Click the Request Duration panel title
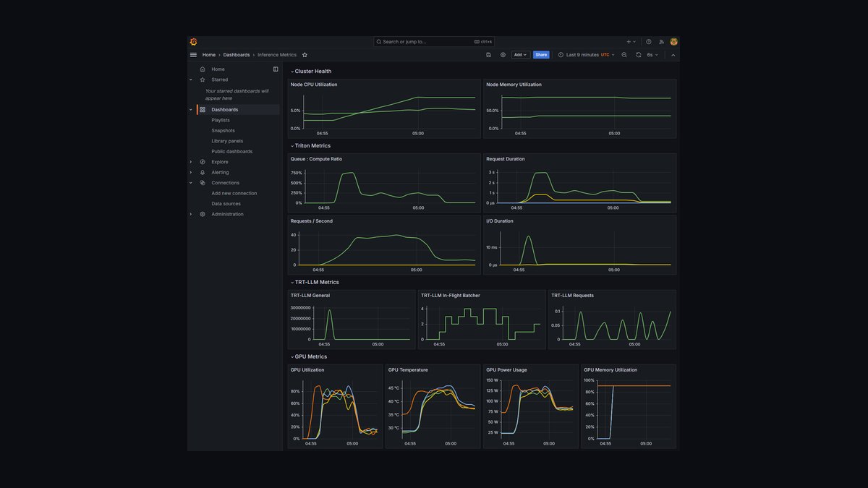The width and height of the screenshot is (868, 488). [x=506, y=159]
